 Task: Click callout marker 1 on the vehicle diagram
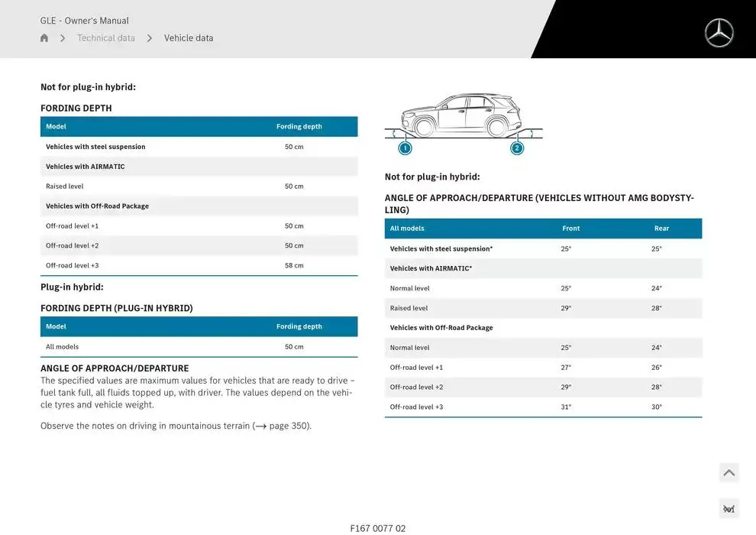[405, 148]
